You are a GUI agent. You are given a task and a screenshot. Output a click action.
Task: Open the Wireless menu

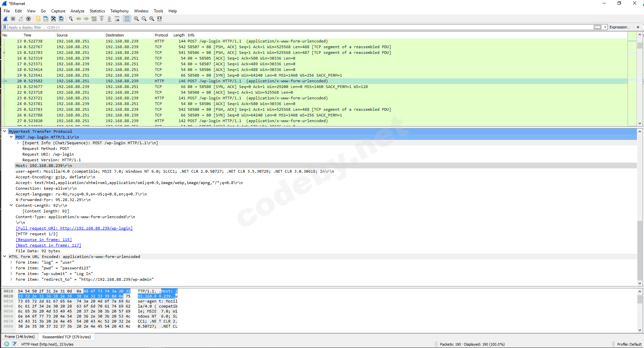click(x=141, y=11)
